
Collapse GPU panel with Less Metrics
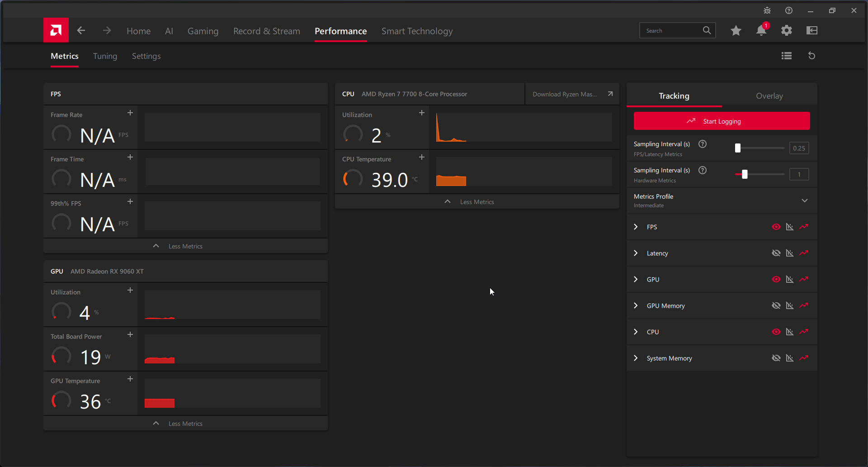(185, 424)
